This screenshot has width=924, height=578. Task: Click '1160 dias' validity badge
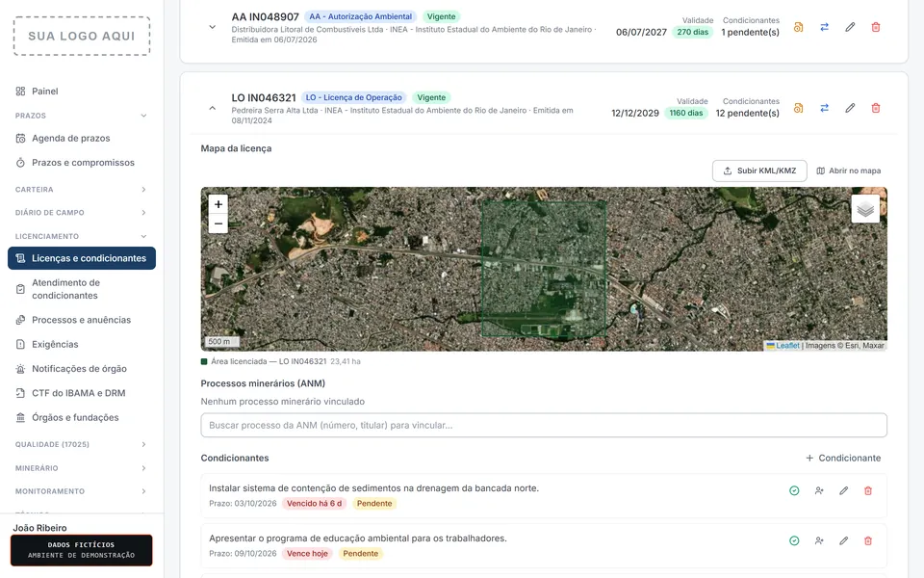pyautogui.click(x=686, y=113)
